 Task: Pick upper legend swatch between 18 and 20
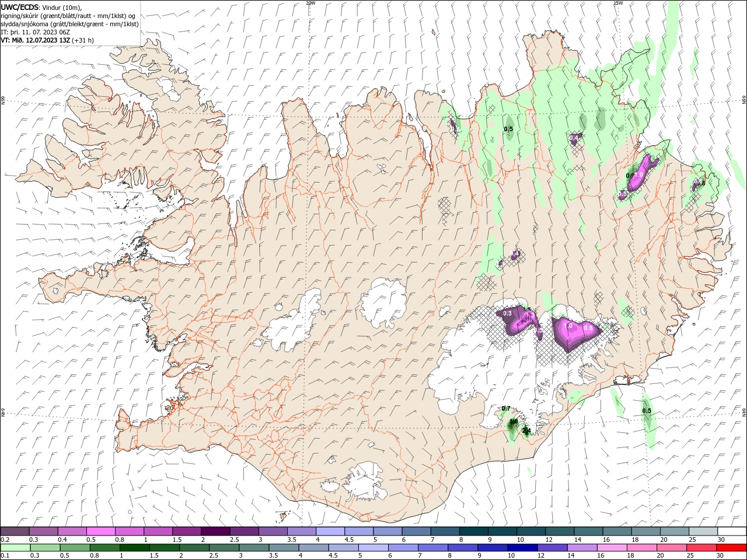click(x=646, y=531)
